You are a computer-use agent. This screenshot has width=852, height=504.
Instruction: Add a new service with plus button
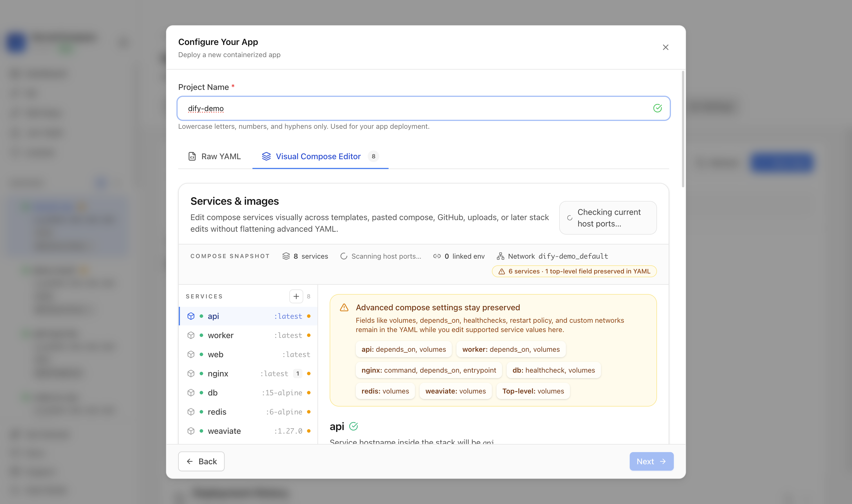(x=296, y=296)
